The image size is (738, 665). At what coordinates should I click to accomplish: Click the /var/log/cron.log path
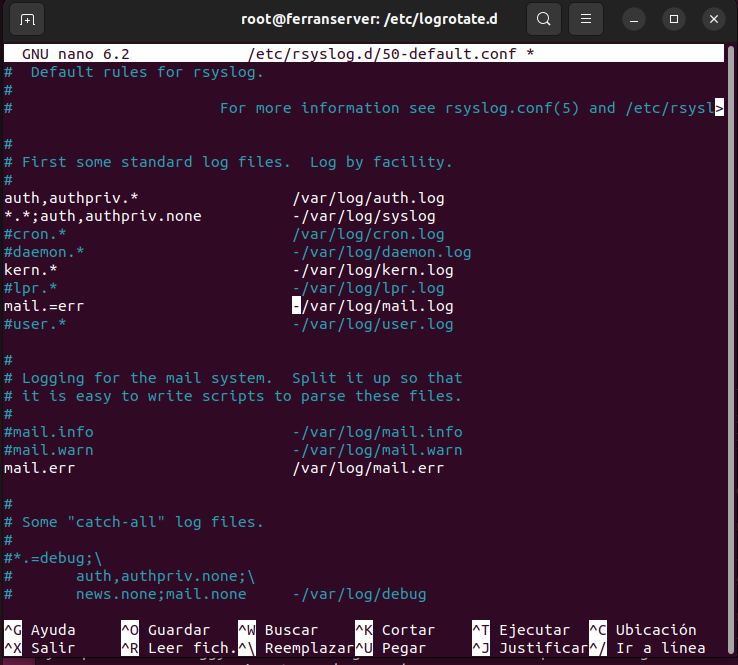point(369,234)
